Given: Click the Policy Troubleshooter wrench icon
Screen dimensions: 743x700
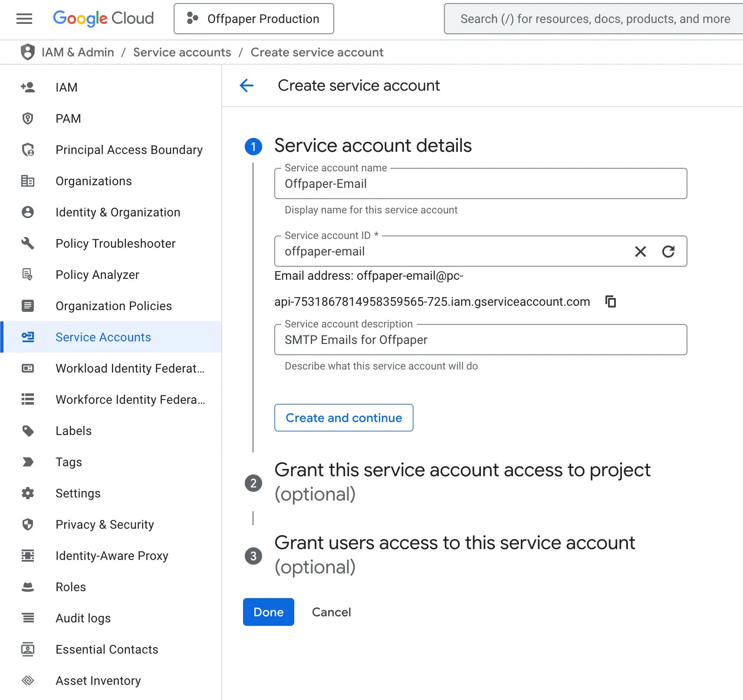Looking at the screenshot, I should tap(28, 243).
